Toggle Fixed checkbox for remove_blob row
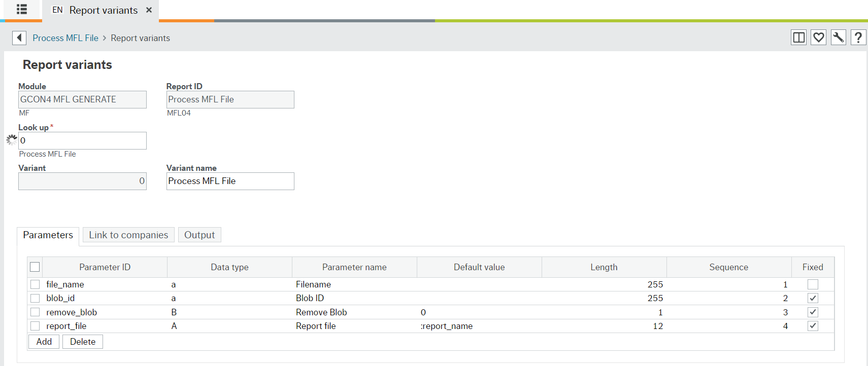Screen dimensions: 868x366 (x=813, y=312)
